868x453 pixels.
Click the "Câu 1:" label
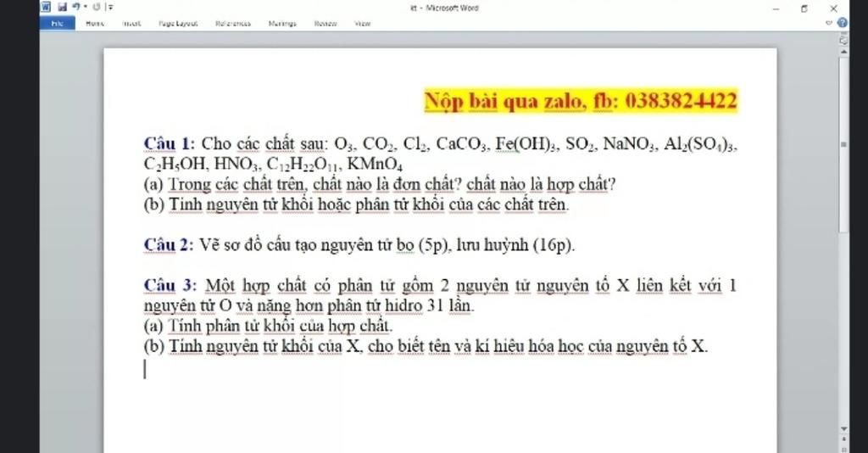(170, 143)
